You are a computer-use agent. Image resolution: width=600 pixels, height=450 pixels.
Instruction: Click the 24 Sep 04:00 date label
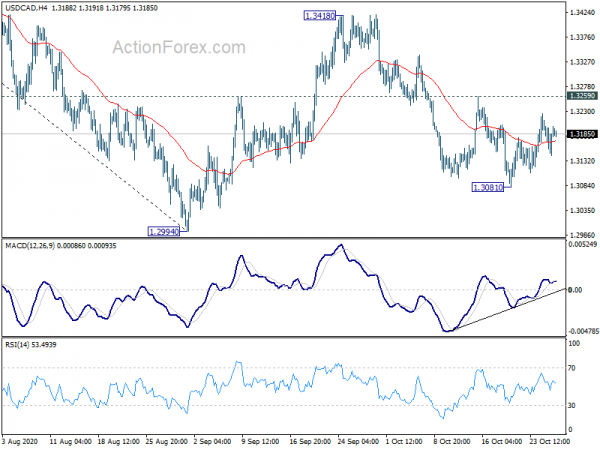point(358,441)
